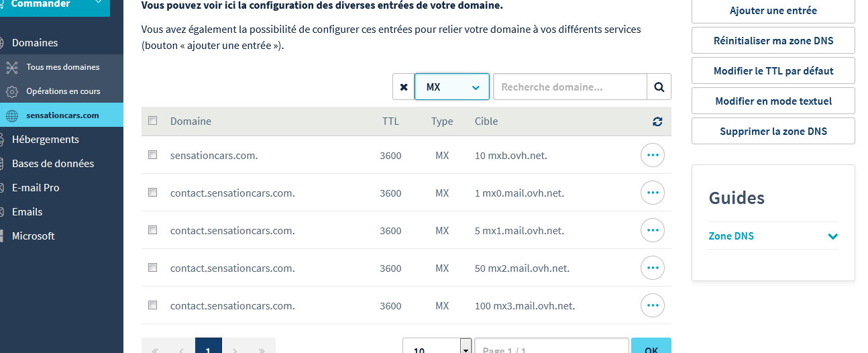Open actions menu for 10 mxb.ovh.net entry

pos(652,155)
